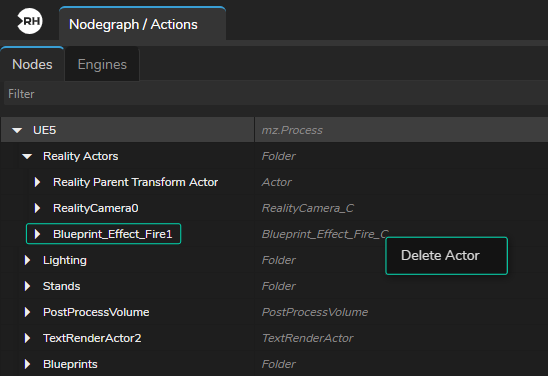Switch to the Engines tab
Image resolution: width=548 pixels, height=376 pixels.
[102, 64]
